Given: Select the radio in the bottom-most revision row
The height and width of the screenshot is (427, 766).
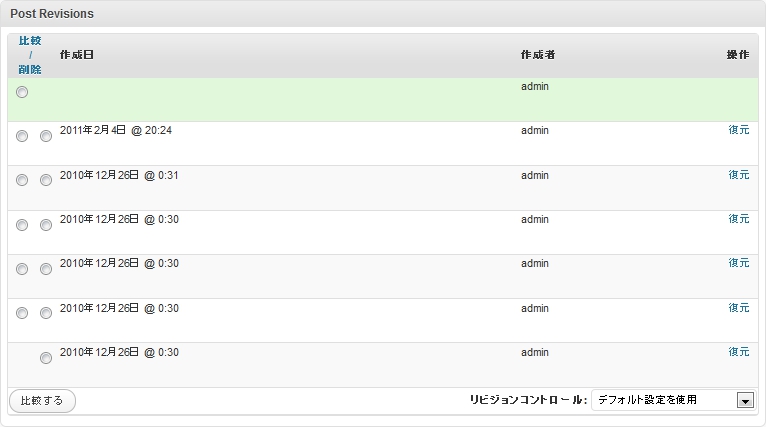Looking at the screenshot, I should (46, 357).
